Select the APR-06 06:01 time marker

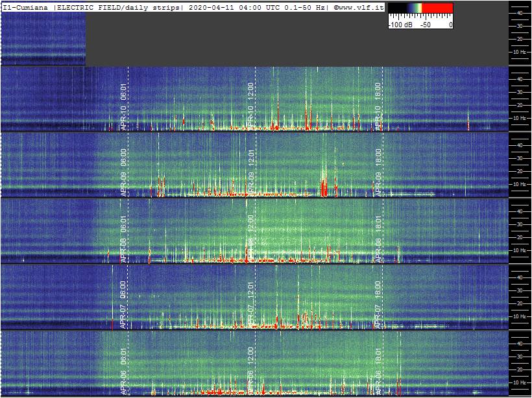pos(123,371)
